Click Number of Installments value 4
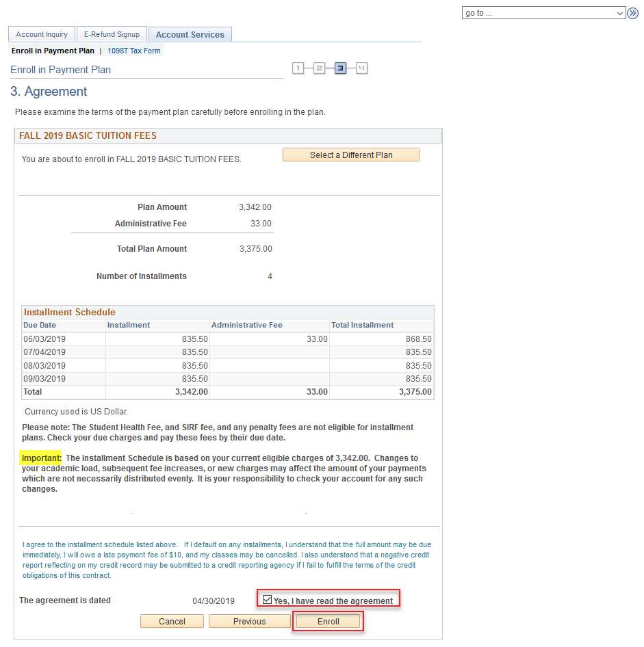644x647 pixels. 270,276
